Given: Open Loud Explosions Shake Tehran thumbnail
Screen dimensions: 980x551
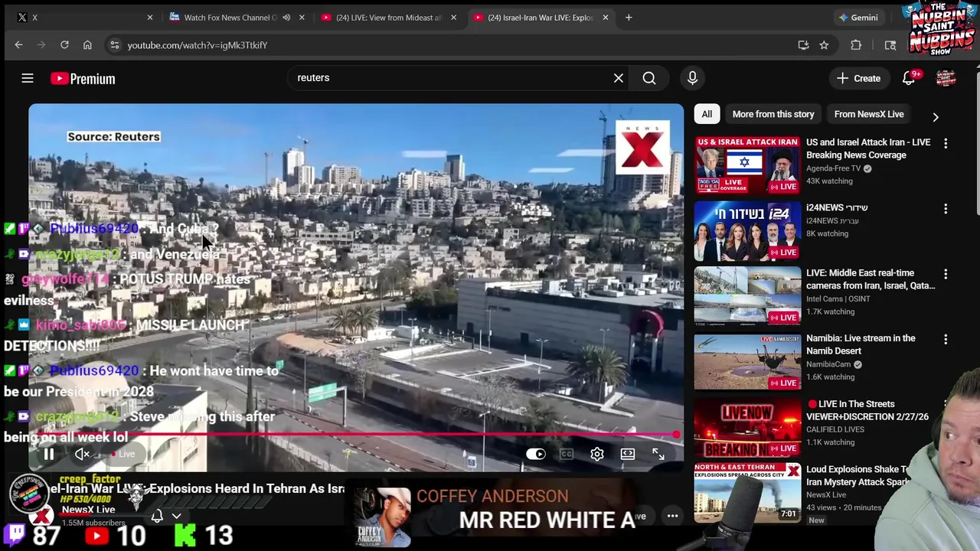Looking at the screenshot, I should click(747, 492).
